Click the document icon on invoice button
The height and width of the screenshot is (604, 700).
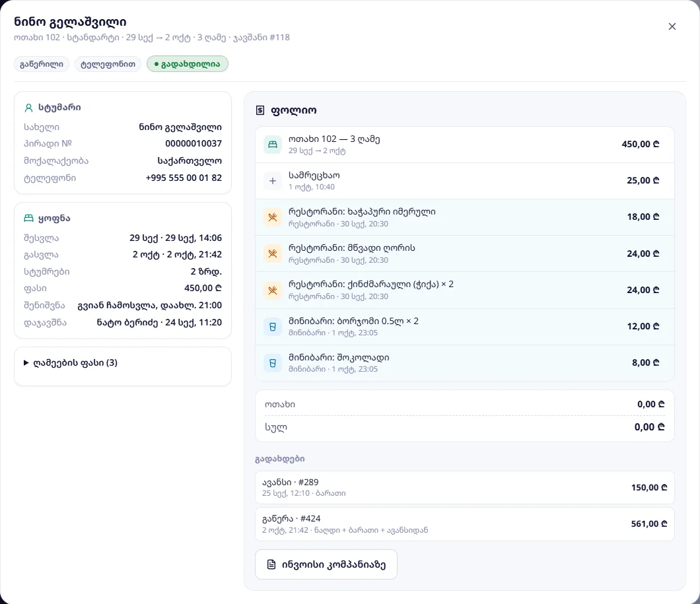[271, 564]
